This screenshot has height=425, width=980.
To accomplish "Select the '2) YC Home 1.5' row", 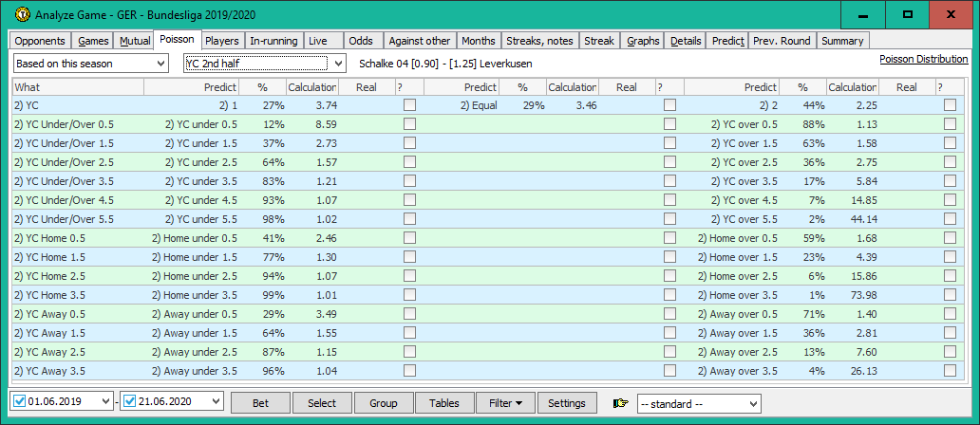I will (x=76, y=256).
